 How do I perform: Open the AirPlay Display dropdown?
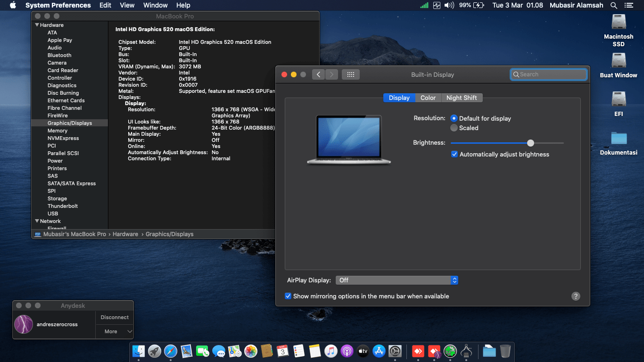click(x=397, y=280)
